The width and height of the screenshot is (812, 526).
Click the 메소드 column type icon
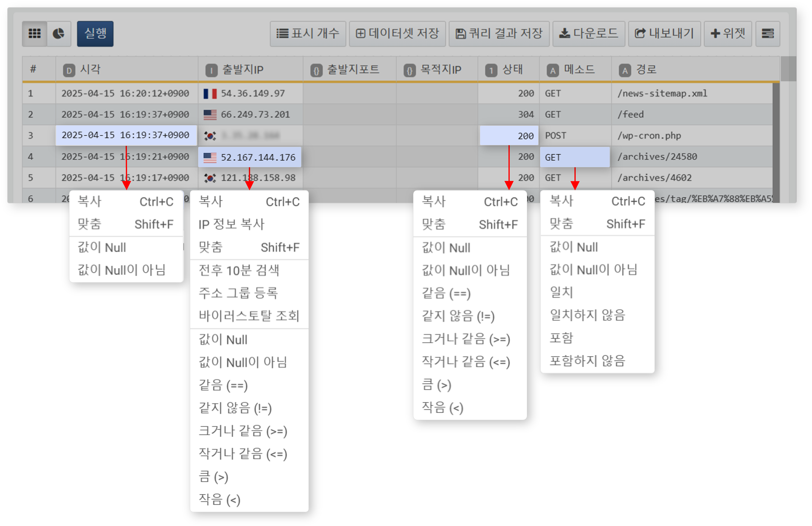[x=553, y=71]
